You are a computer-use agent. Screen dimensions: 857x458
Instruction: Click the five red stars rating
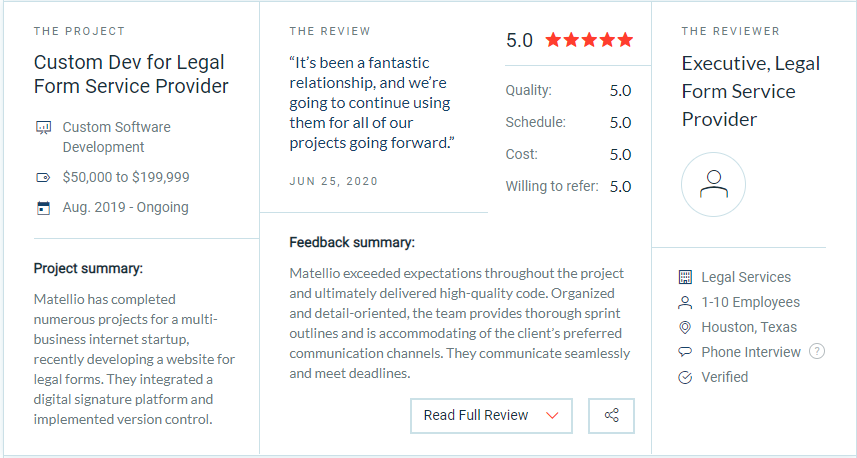point(589,40)
